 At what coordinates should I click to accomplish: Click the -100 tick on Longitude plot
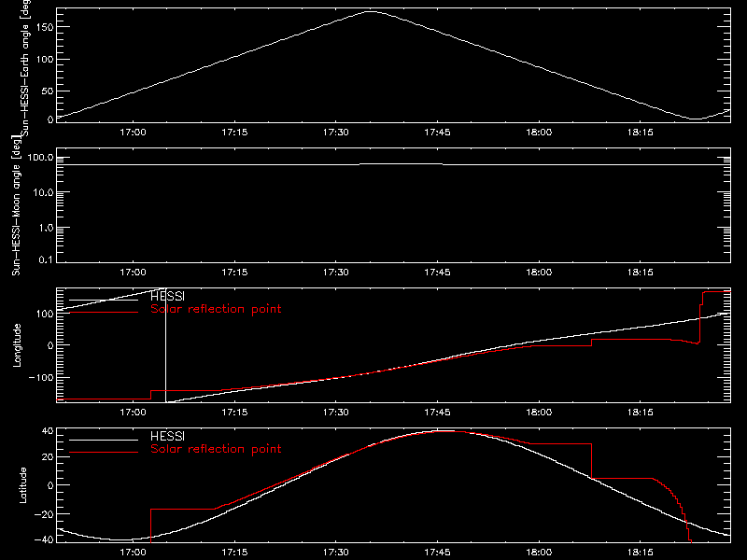click(41, 377)
